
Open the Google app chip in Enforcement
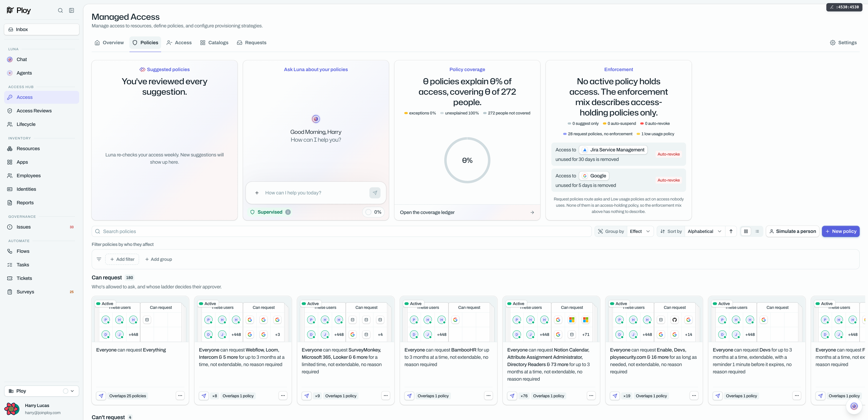pos(594,176)
